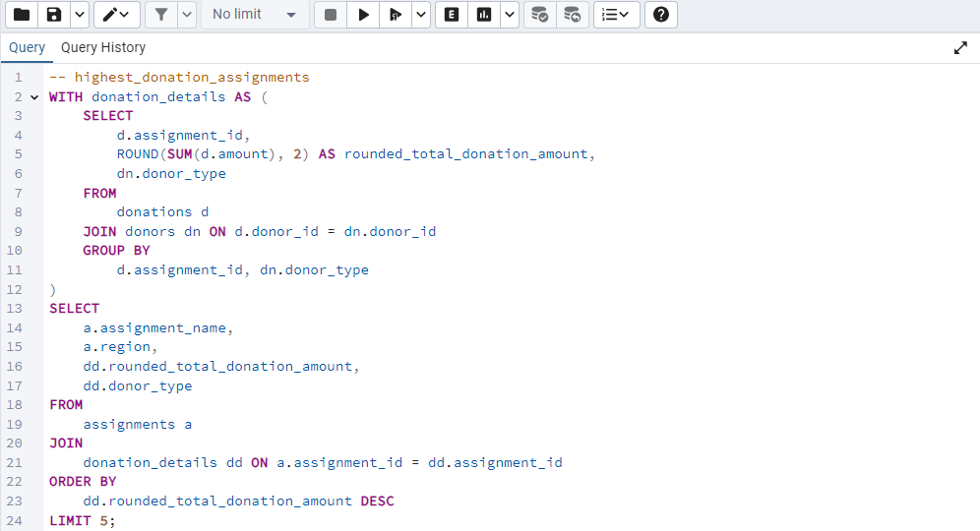
Task: Commit the transaction
Action: tap(540, 15)
